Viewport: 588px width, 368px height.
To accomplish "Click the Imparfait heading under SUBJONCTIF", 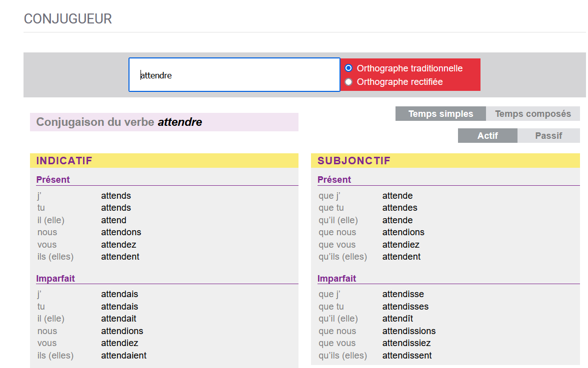I will pos(336,279).
